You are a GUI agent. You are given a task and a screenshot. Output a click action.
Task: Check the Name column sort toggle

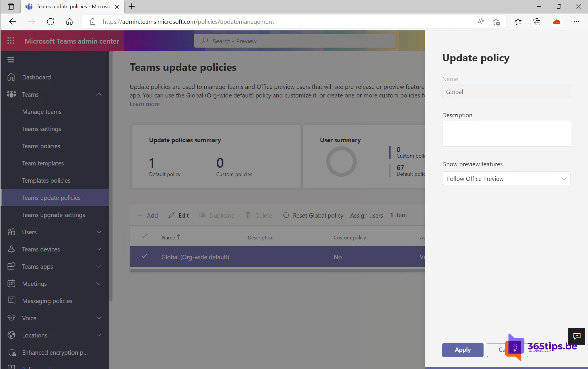178,236
